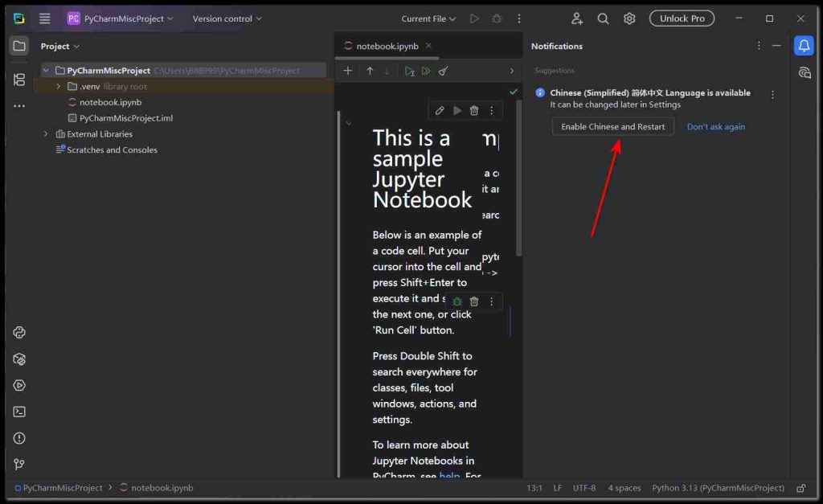Screen dimensions: 823x504
Task: Click Enable Chinese and Restart button
Action: pyautogui.click(x=612, y=127)
